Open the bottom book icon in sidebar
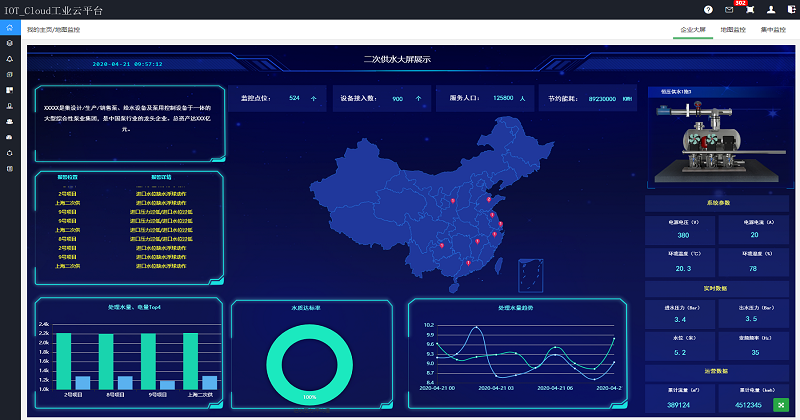800x420 pixels. tap(10, 169)
